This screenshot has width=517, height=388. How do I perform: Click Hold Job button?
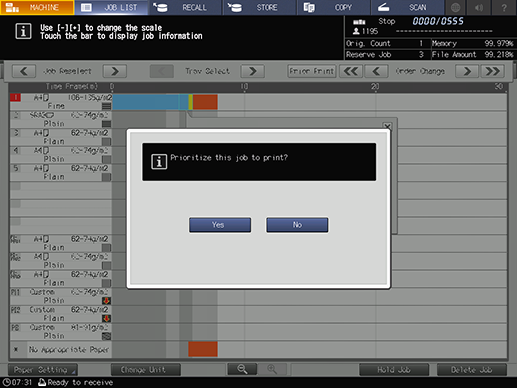(394, 370)
